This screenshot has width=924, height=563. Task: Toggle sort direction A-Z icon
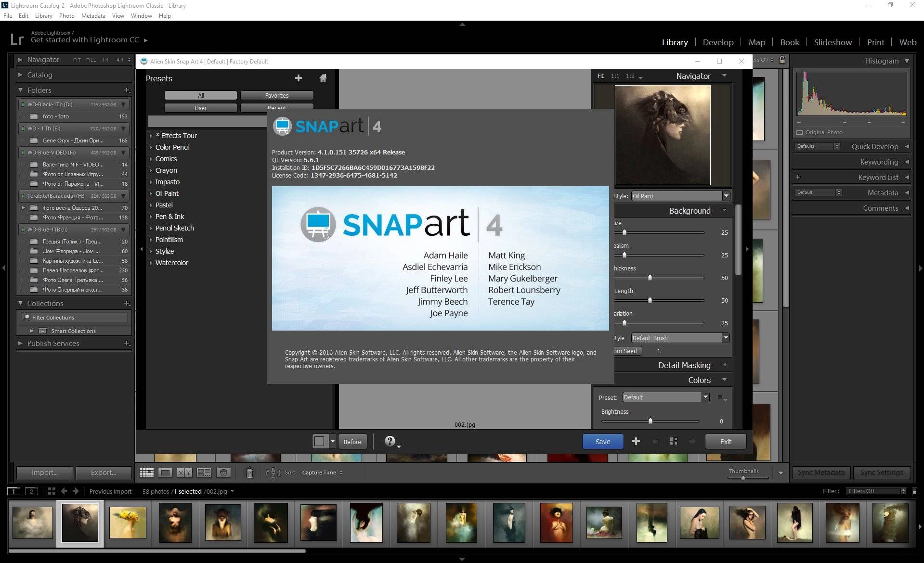point(273,473)
